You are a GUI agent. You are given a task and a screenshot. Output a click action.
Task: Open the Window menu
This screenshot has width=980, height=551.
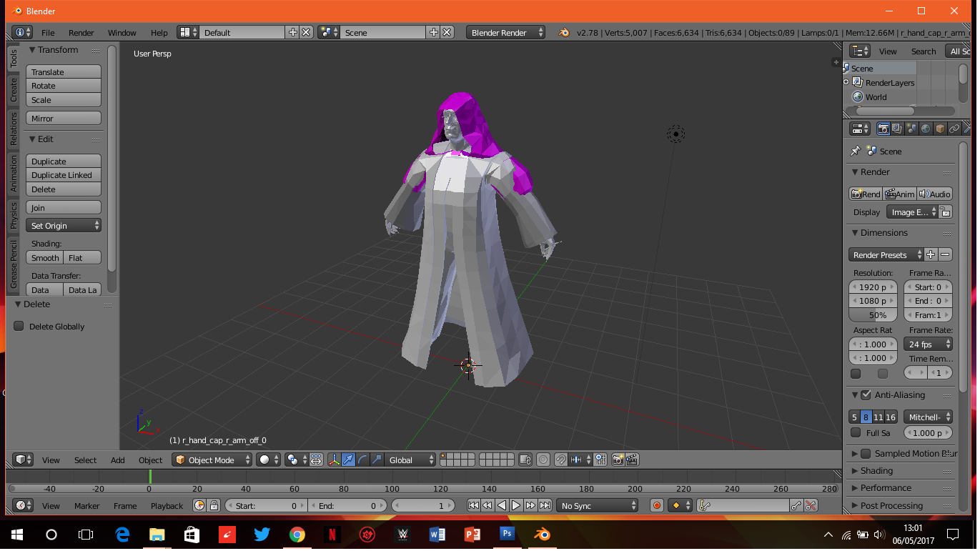pyautogui.click(x=122, y=33)
